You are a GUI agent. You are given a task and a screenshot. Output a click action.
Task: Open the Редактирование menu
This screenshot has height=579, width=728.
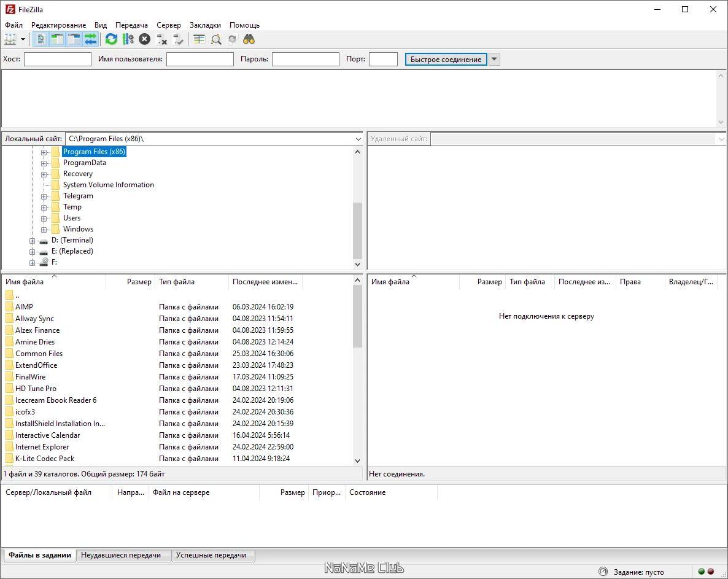pyautogui.click(x=58, y=25)
